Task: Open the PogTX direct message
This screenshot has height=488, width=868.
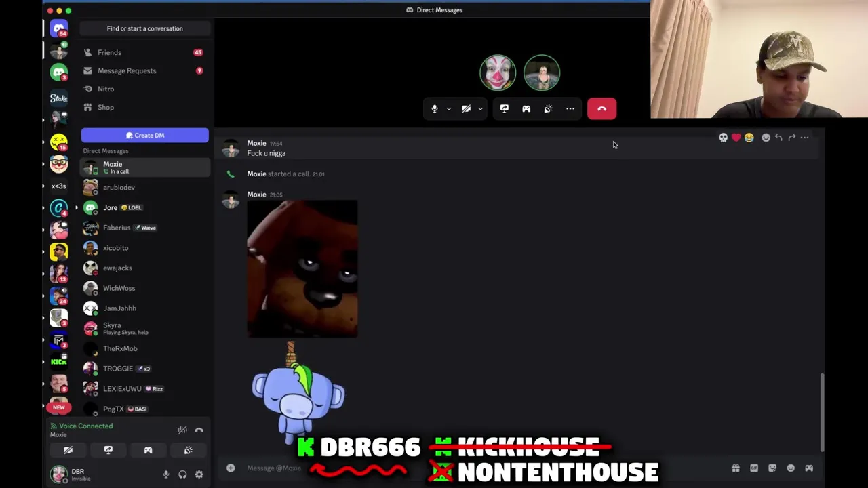Action: click(x=144, y=409)
